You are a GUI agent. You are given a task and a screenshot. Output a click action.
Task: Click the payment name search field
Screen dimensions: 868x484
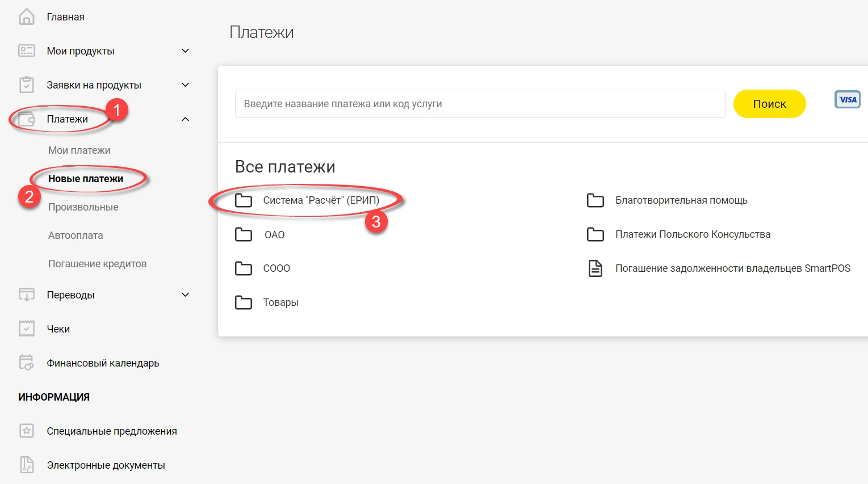tap(480, 104)
